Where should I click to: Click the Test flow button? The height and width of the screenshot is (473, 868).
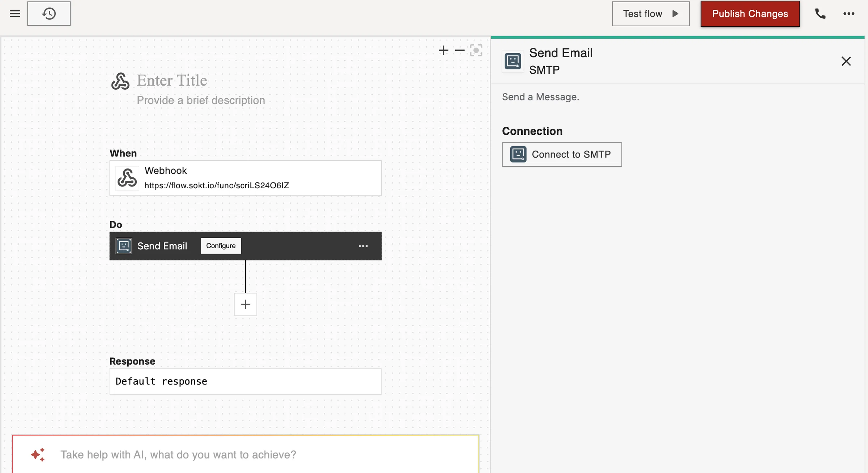(x=651, y=14)
